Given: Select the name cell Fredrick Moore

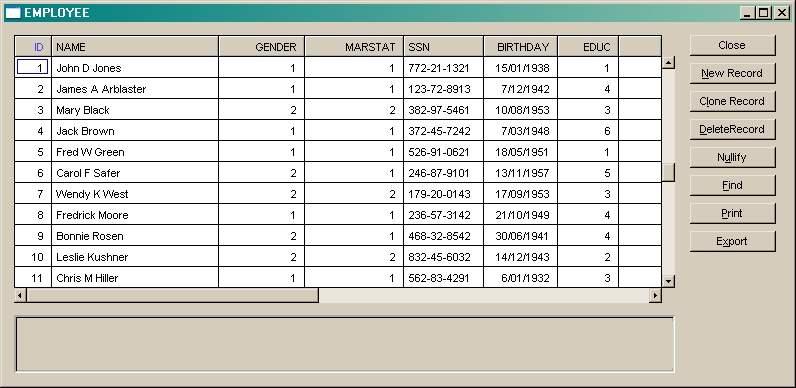Looking at the screenshot, I should coord(135,215).
